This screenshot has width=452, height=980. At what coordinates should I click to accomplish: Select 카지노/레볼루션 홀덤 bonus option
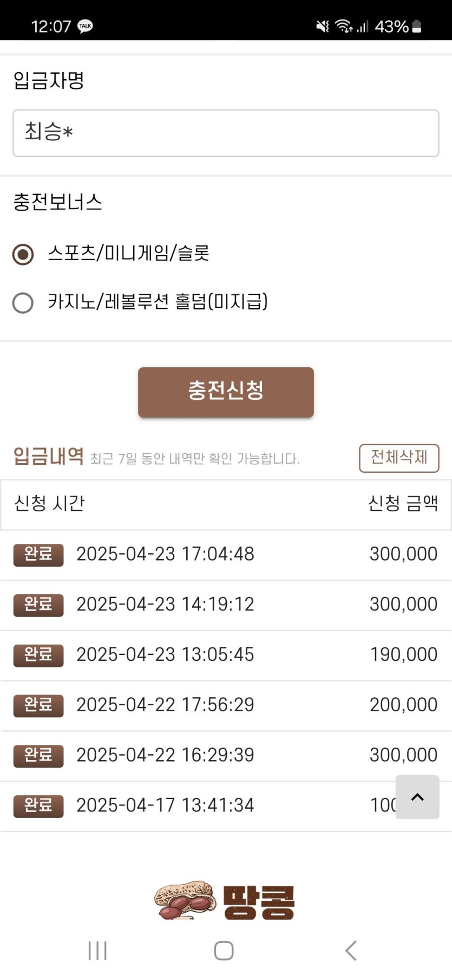point(23,303)
